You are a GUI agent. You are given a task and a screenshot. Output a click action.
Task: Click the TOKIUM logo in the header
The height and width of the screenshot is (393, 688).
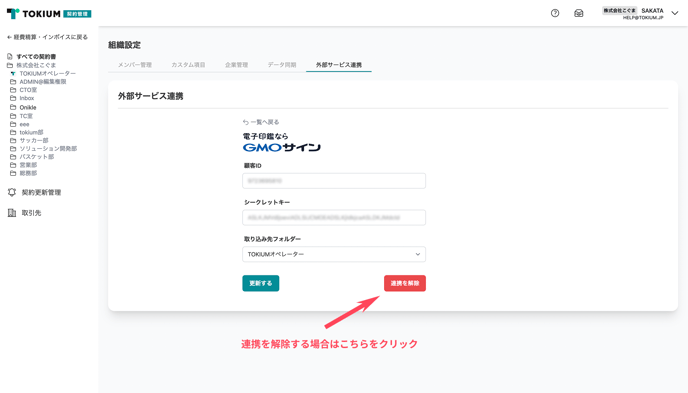(x=33, y=14)
